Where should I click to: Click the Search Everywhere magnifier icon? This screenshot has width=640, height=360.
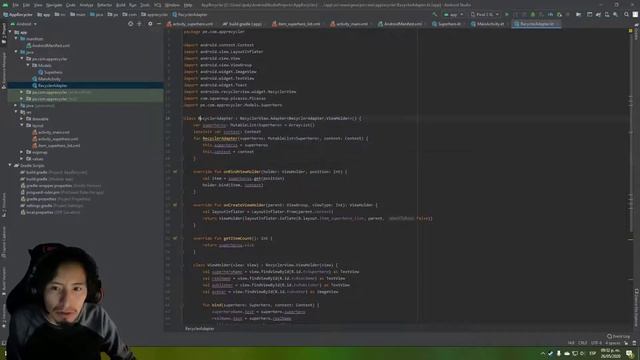click(x=627, y=14)
